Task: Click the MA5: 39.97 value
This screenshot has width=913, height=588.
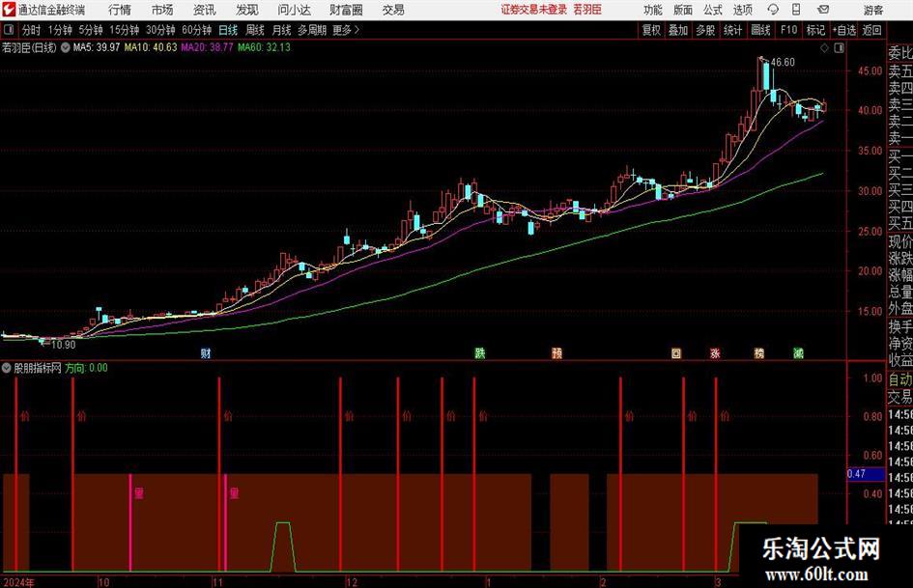Action: [x=97, y=47]
